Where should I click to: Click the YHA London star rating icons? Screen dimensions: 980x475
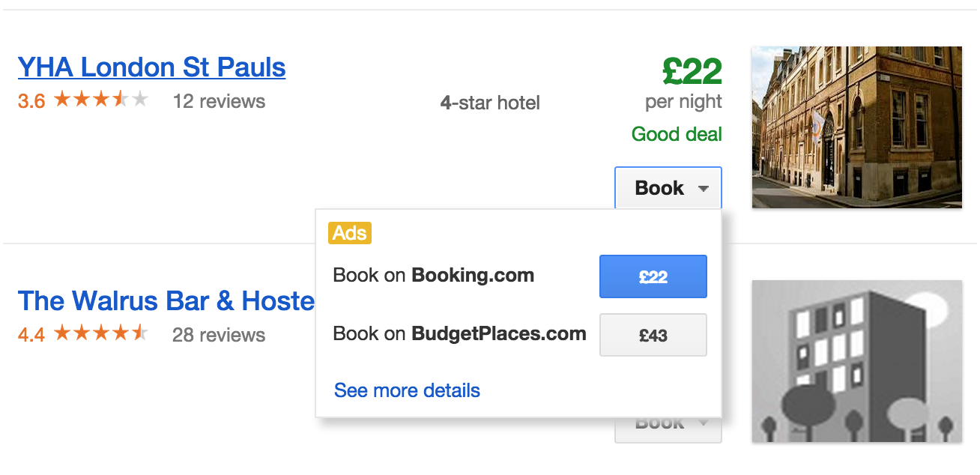click(x=100, y=100)
